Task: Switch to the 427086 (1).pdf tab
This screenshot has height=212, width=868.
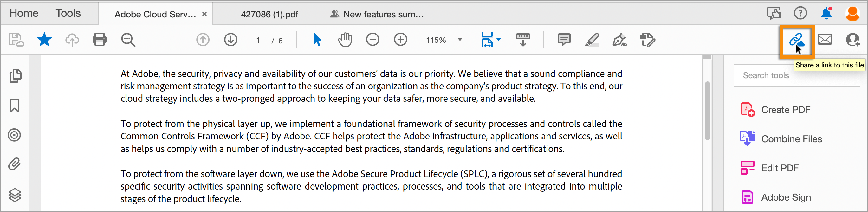Action: point(269,14)
